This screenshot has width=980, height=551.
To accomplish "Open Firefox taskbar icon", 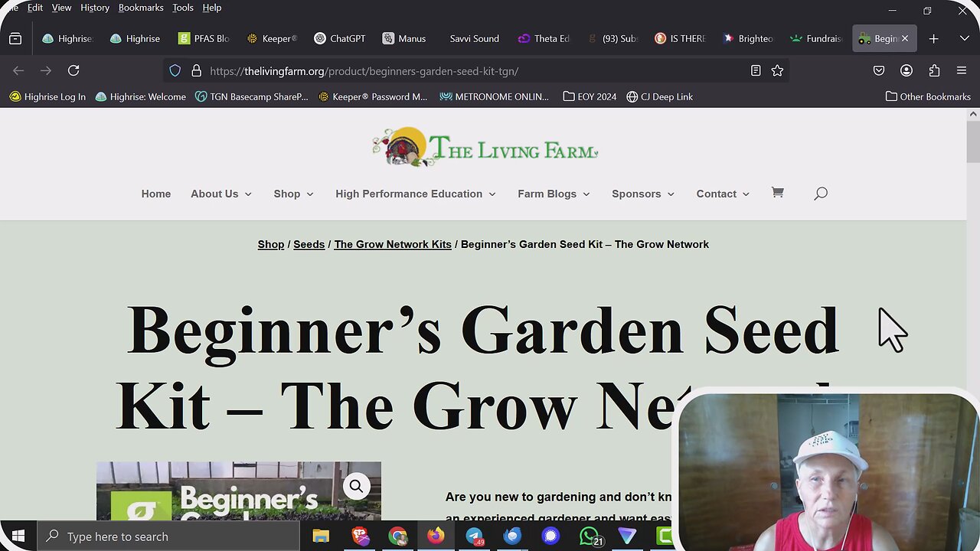I will (436, 536).
